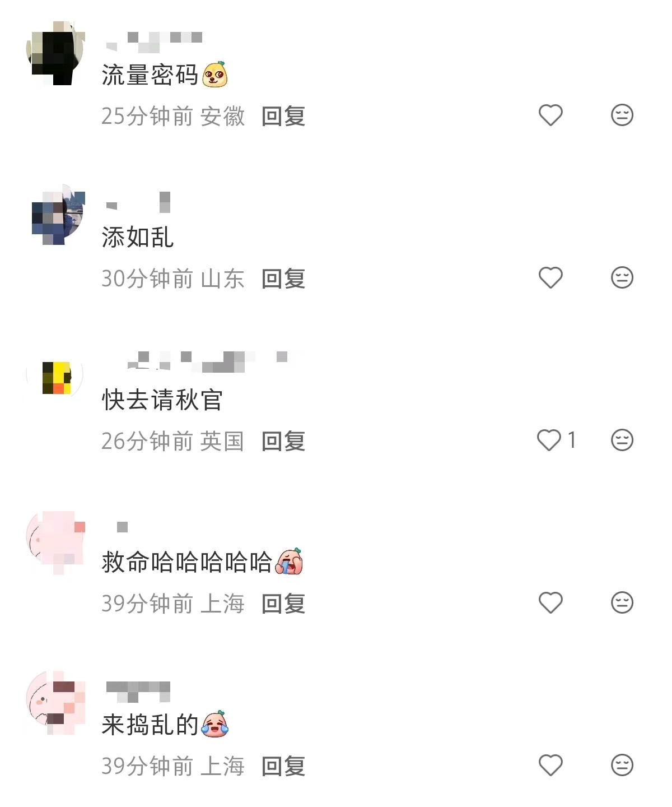Dislike the 来捣乱的 comment
672x807 pixels.
point(622,766)
